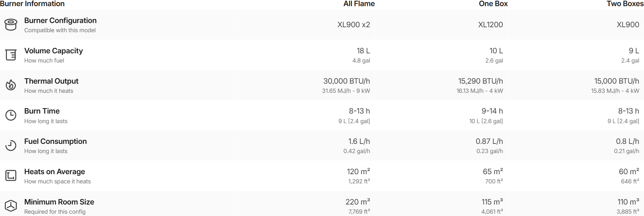
Task: Click the Fuel Consumption gauge icon
Action: click(x=11, y=145)
